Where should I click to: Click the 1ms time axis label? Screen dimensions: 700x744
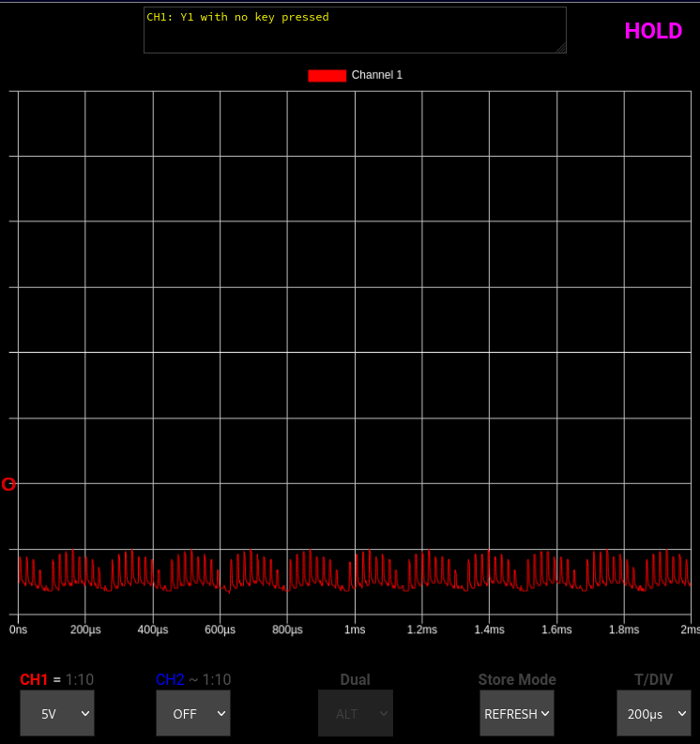point(355,630)
